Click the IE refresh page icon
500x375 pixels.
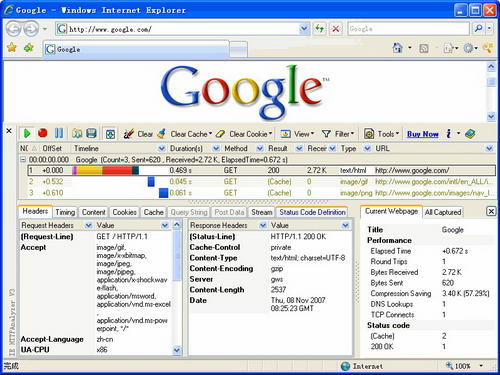[x=320, y=29]
